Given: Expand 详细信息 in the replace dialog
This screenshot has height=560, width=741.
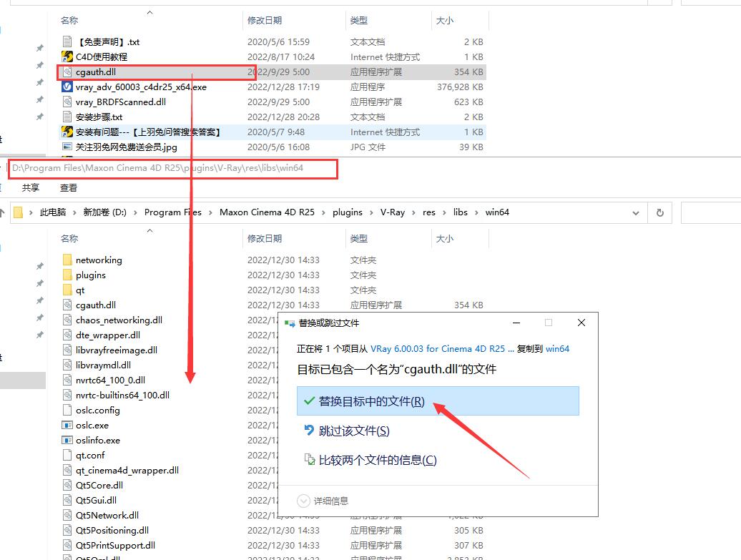Looking at the screenshot, I should [x=323, y=501].
